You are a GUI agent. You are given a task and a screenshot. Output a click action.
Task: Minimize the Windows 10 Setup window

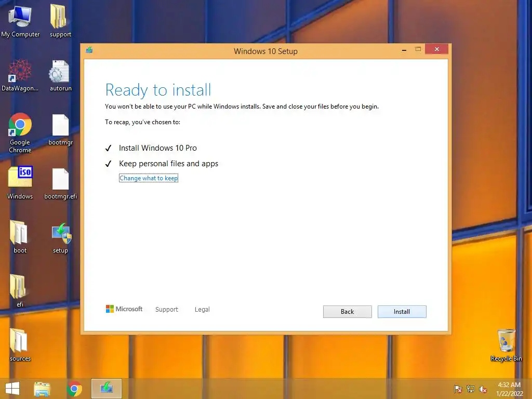404,50
